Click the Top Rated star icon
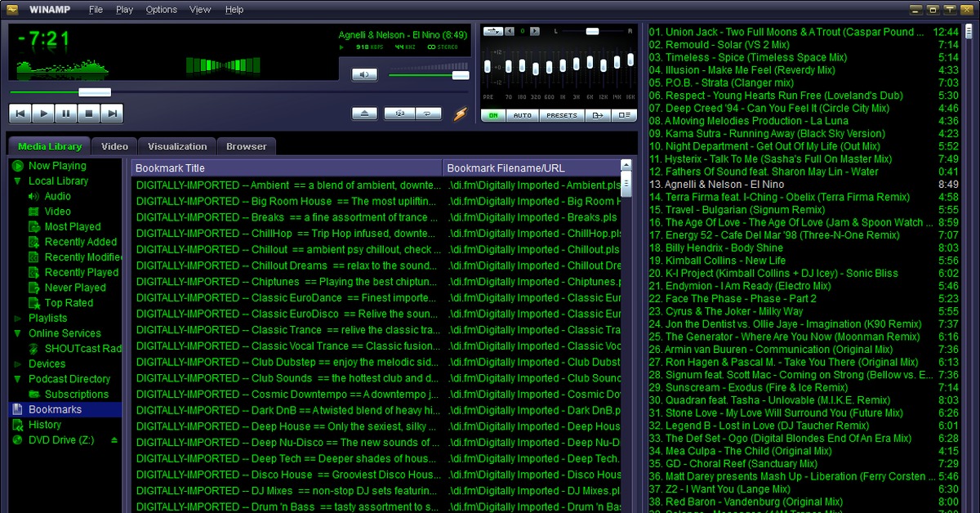 tap(33, 303)
